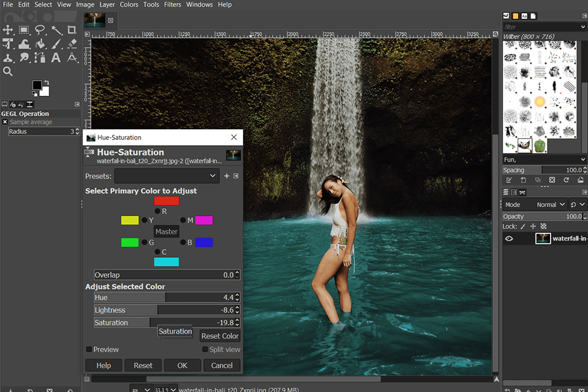Screen dimensions: 588x392
Task: Open the Presets dropdown
Action: [167, 176]
